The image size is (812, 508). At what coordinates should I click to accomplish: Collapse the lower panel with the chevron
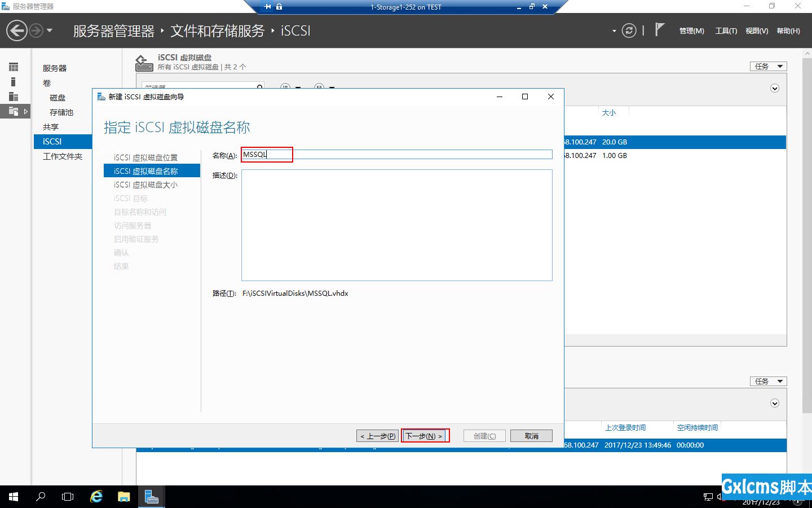point(775,404)
